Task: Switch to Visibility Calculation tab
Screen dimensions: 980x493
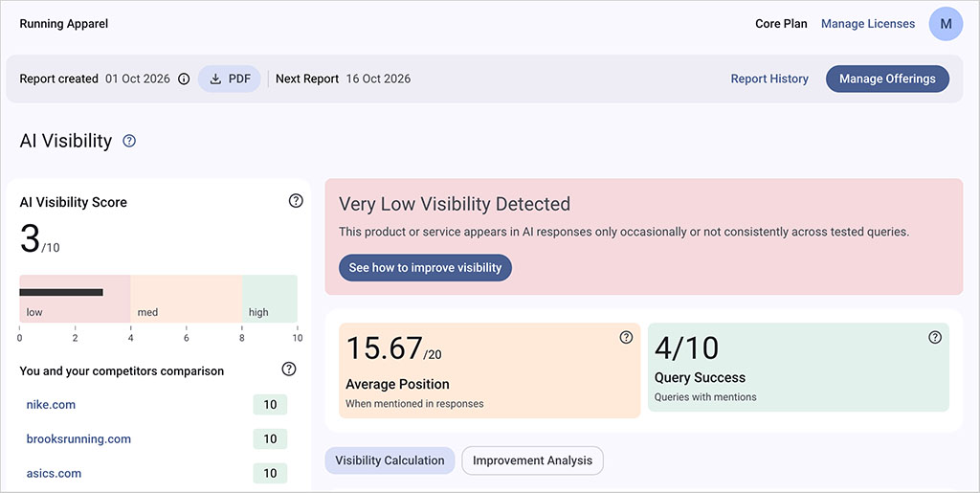Action: [390, 460]
